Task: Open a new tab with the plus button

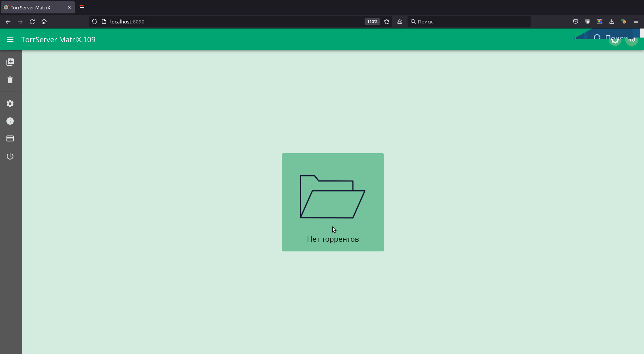Action: tap(82, 7)
